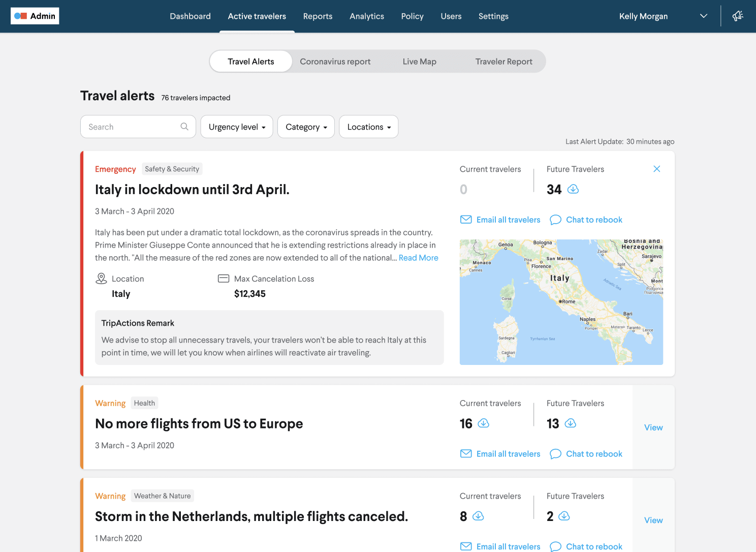Screen dimensions: 756x552
Task: Click 'Italy in lockdown until 3rd April.' title
Action: [x=192, y=190]
